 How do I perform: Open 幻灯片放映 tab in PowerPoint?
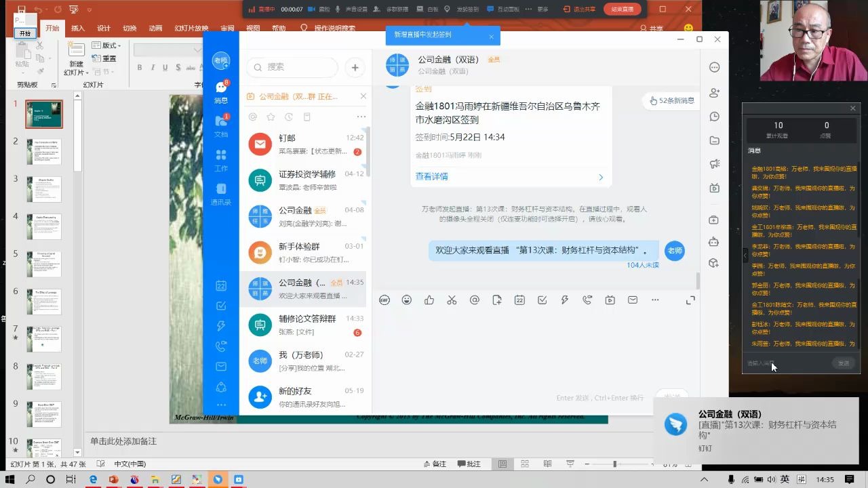pyautogui.click(x=191, y=28)
